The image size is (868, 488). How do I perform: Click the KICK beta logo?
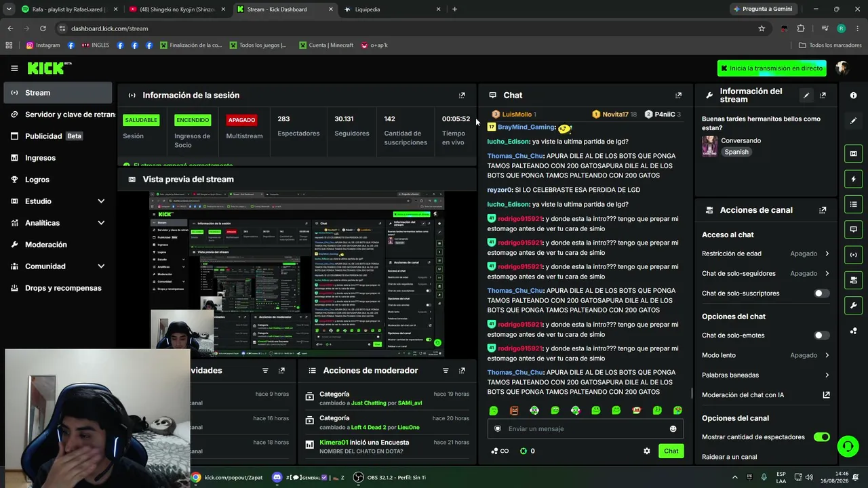pyautogui.click(x=50, y=68)
